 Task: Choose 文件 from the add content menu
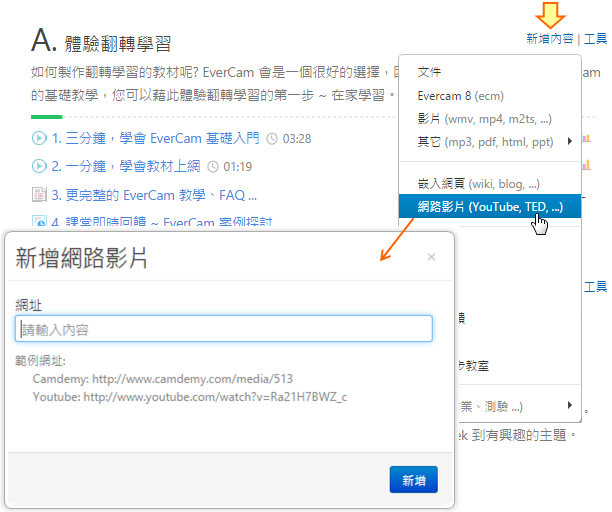(x=429, y=72)
